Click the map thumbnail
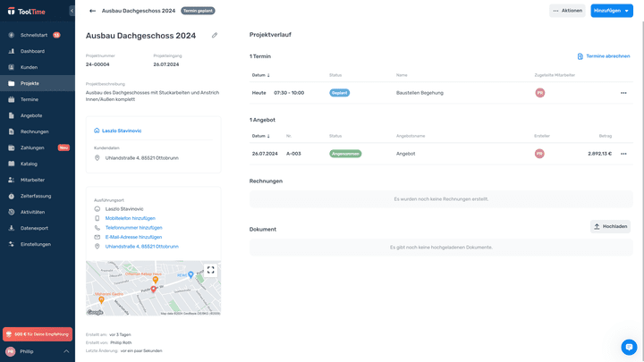 [x=153, y=288]
